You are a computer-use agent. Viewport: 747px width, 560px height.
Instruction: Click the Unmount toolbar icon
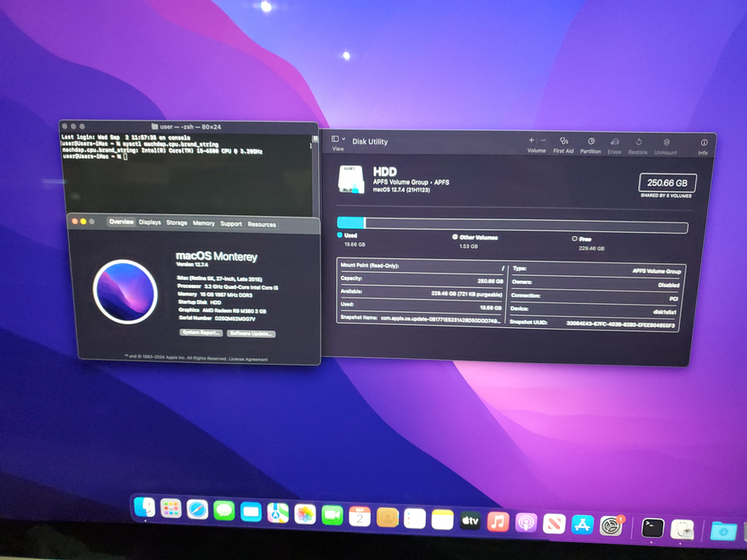[x=666, y=142]
